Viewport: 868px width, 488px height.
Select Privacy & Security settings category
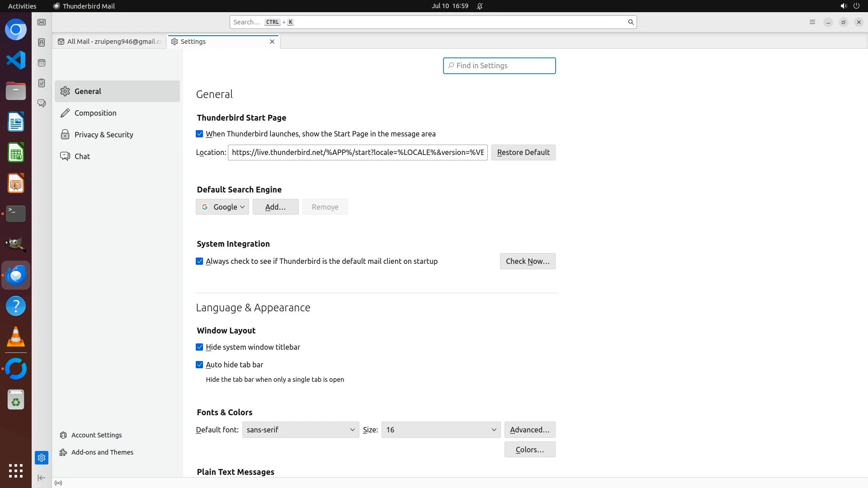(104, 135)
